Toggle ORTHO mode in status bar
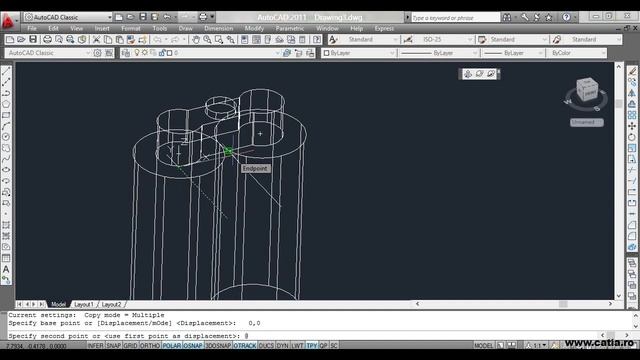This screenshot has width=640, height=360. [x=150, y=346]
